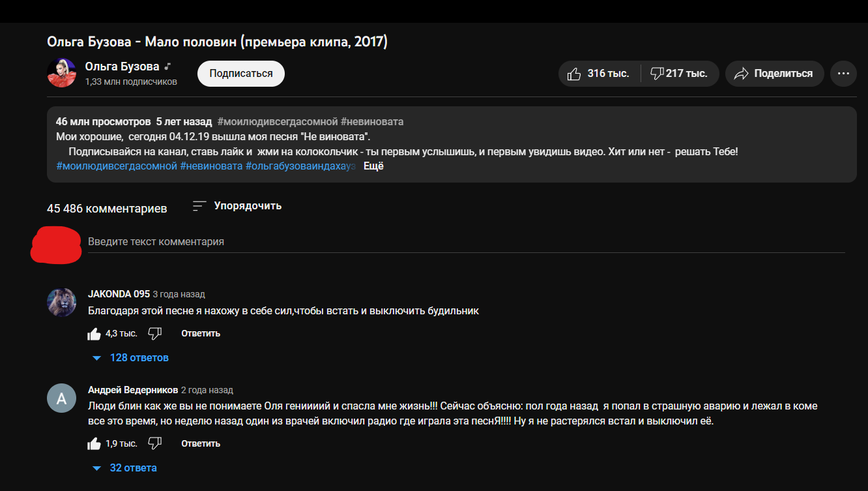Open the Упорядочить sort comments menu
868x491 pixels.
(238, 206)
